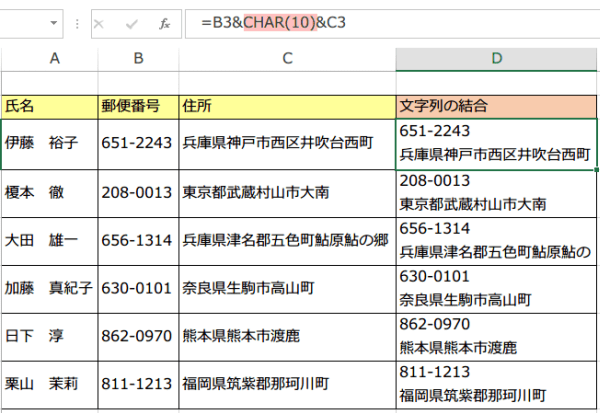This screenshot has height=413, width=600.
Task: Click the fill handle of the selected D3 cell
Action: [x=596, y=169]
